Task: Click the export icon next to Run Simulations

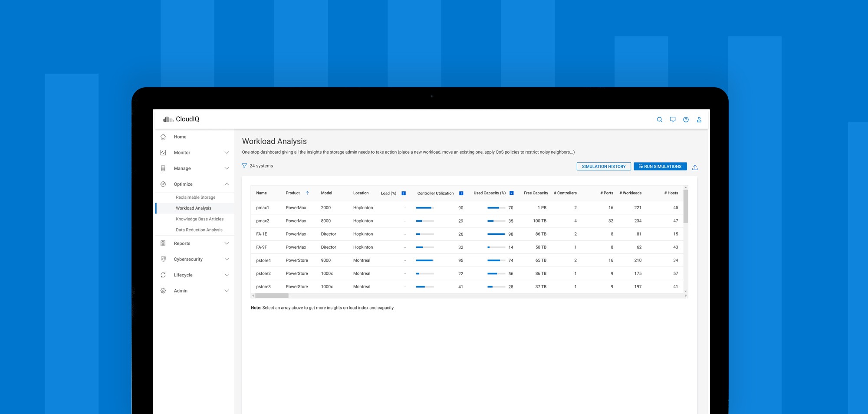Action: (x=695, y=167)
